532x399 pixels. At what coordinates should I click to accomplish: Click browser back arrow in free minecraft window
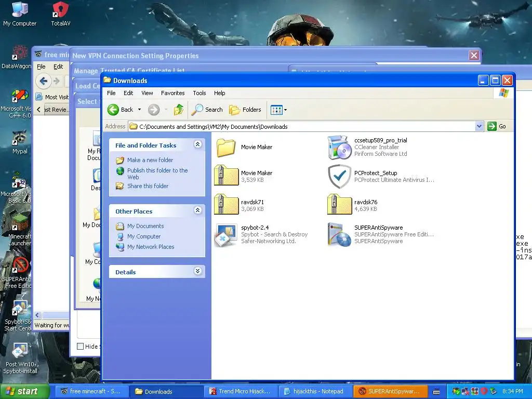pos(44,81)
